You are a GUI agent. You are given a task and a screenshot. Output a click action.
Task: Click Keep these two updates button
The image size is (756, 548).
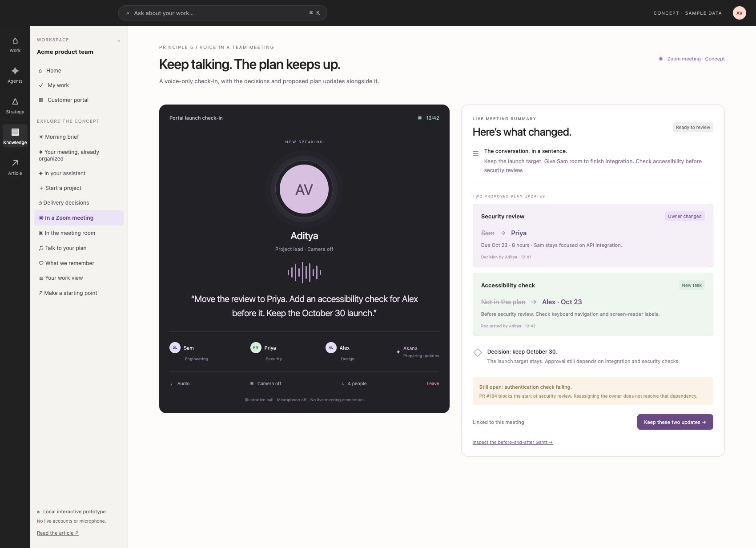[x=675, y=422]
